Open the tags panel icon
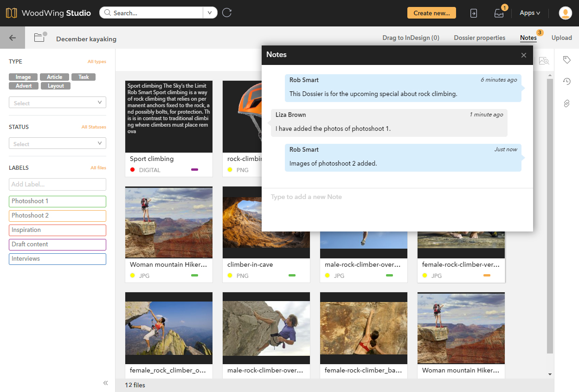Image resolution: width=579 pixels, height=392 pixels. click(x=566, y=60)
